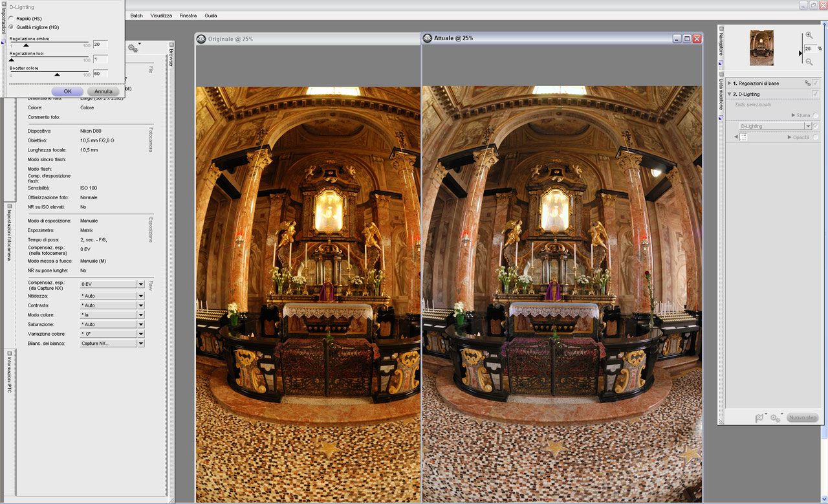Image resolution: width=828 pixels, height=504 pixels.
Task: Click the Navigatore palette collapse icon
Action: pyautogui.click(x=721, y=29)
